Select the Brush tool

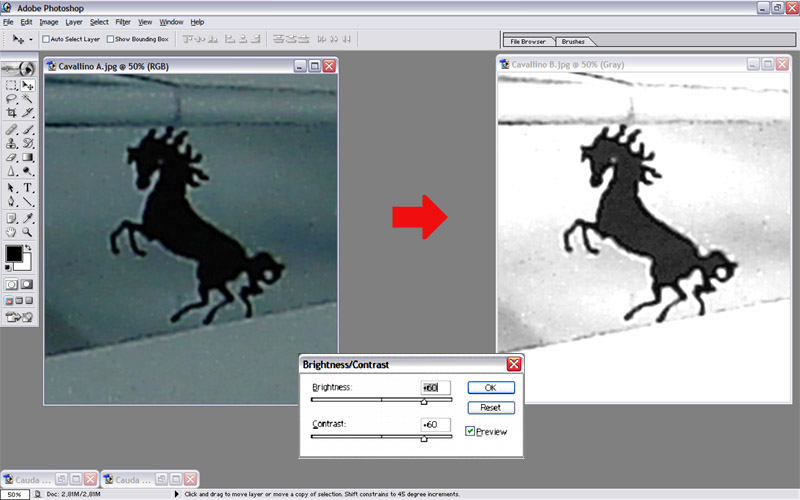(28, 130)
